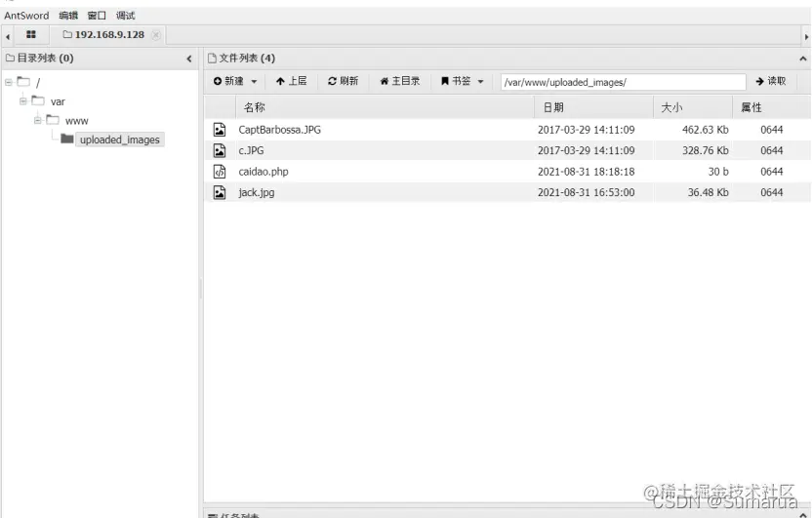
Task: Click size 462.63 Kb
Action: (x=706, y=130)
